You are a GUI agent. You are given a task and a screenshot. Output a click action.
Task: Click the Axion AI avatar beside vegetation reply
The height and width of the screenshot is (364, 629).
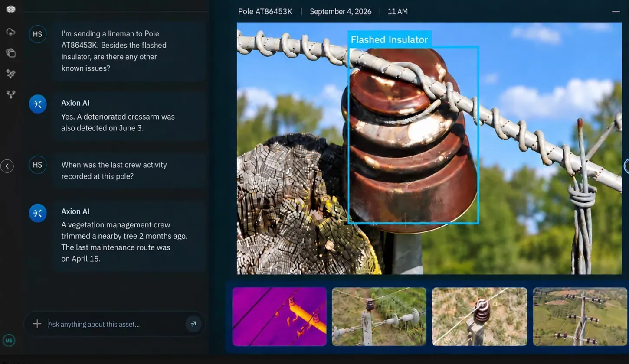(38, 213)
